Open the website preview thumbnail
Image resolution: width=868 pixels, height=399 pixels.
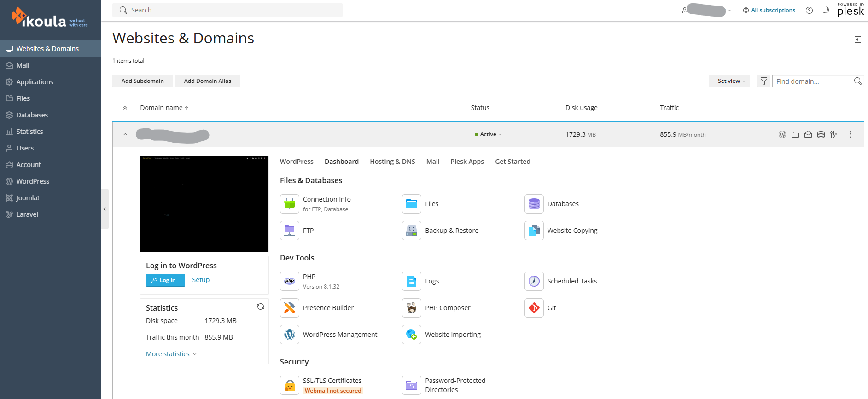[x=204, y=204]
